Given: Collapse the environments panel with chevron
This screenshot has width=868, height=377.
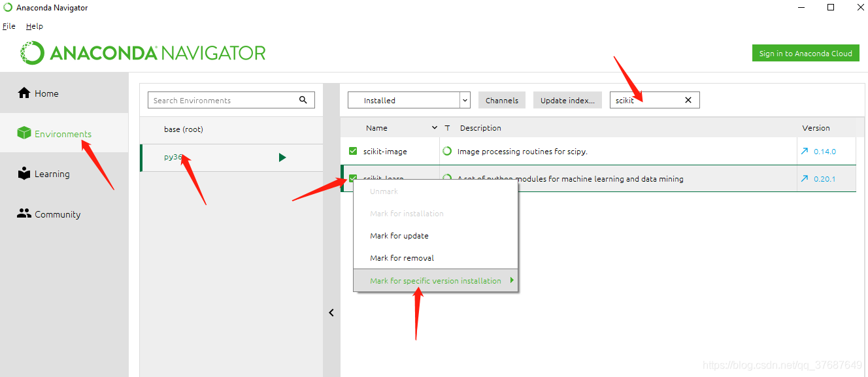Looking at the screenshot, I should [331, 313].
